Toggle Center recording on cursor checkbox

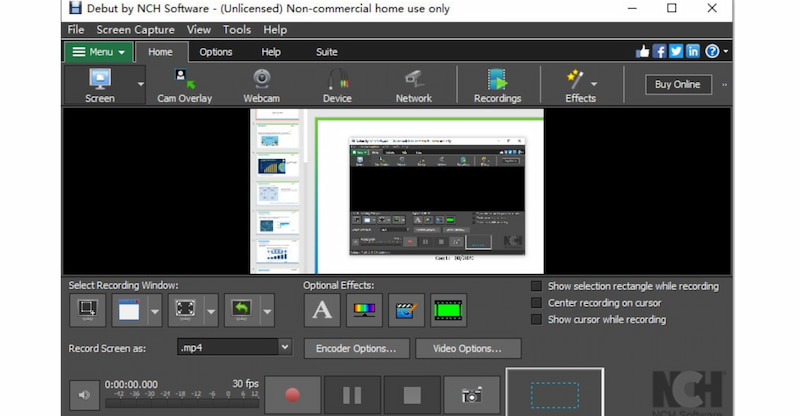[x=537, y=303]
